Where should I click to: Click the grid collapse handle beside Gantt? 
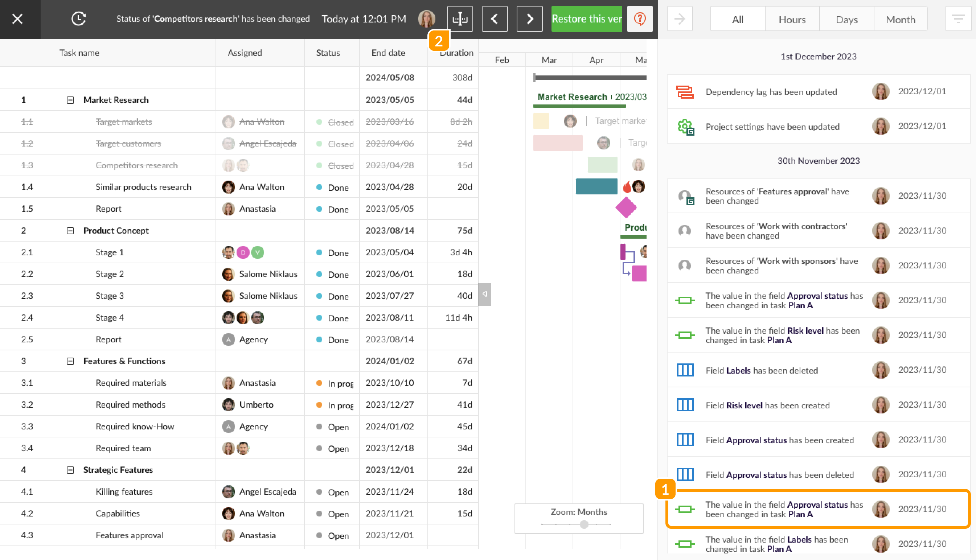[485, 294]
